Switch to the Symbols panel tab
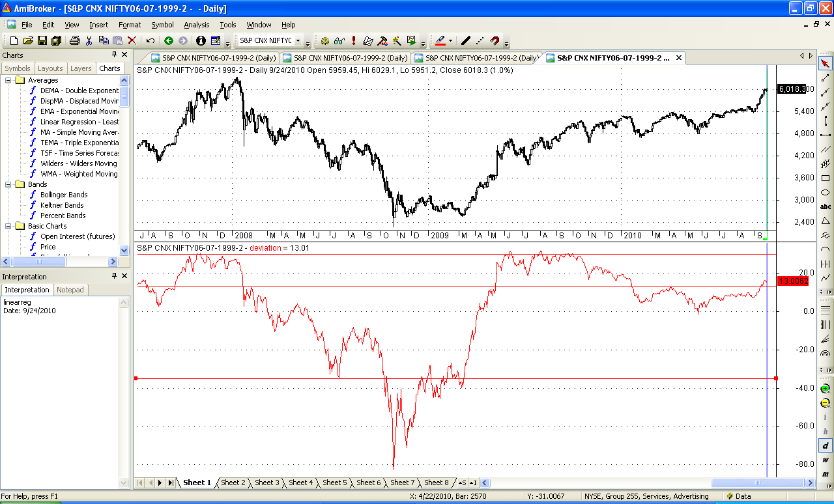Image resolution: width=834 pixels, height=504 pixels. point(18,68)
